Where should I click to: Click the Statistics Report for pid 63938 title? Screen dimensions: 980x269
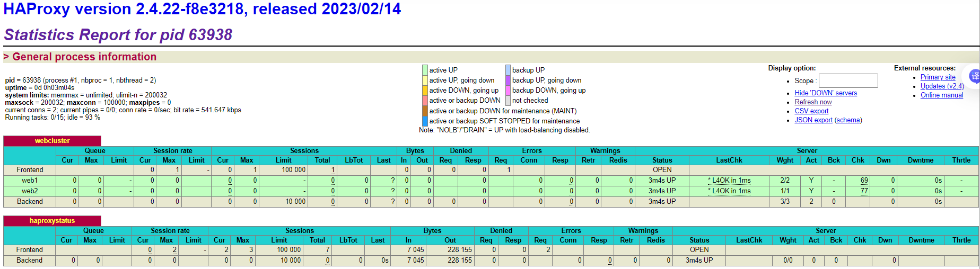point(118,35)
